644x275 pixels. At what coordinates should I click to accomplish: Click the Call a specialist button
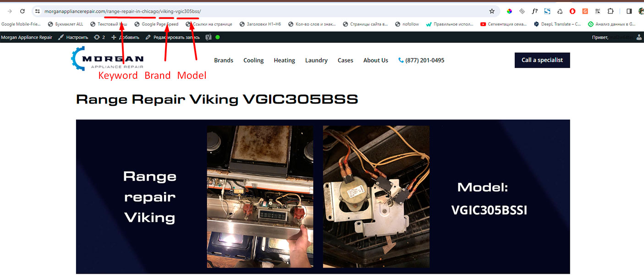point(542,60)
